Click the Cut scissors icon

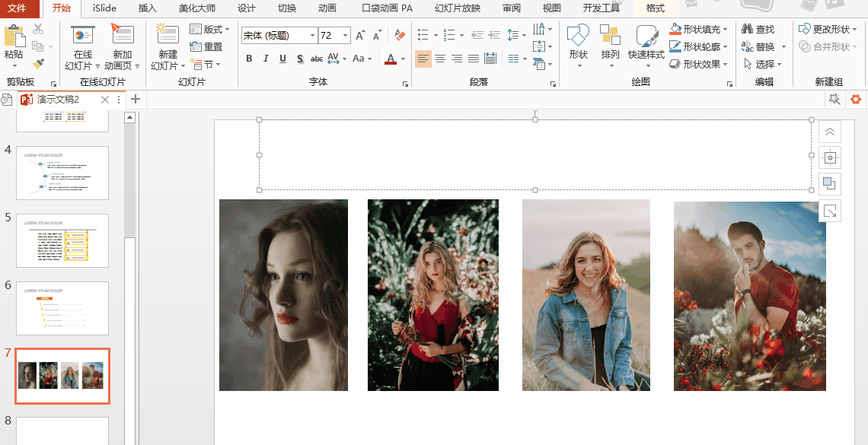point(38,29)
